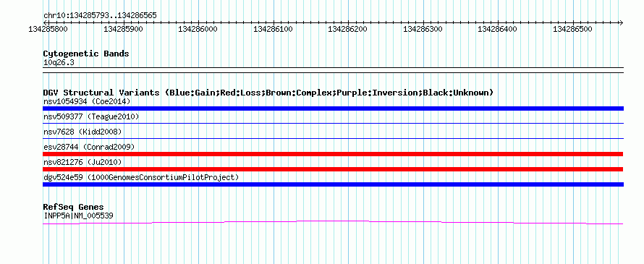Viewport: 644px width, 264px height.
Task: Click the thin blue line under nsv7628
Action: [x=333, y=138]
